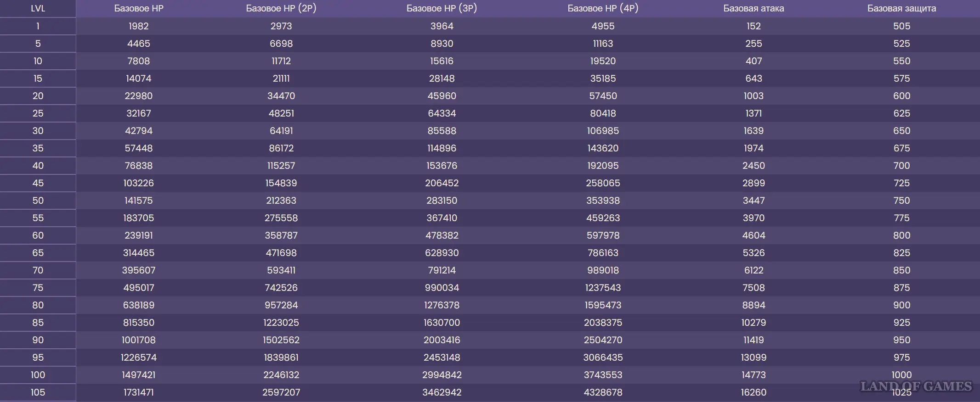
Task: Select the Базовое HP column header
Action: (x=138, y=8)
